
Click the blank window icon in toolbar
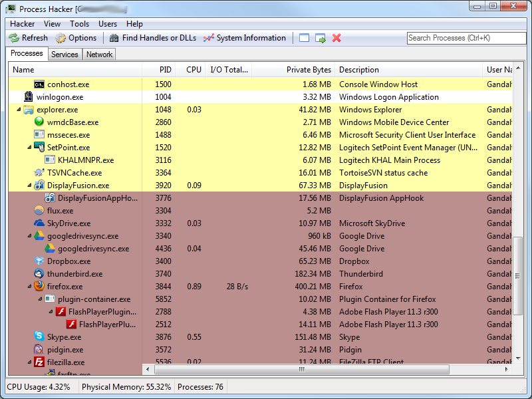point(305,38)
